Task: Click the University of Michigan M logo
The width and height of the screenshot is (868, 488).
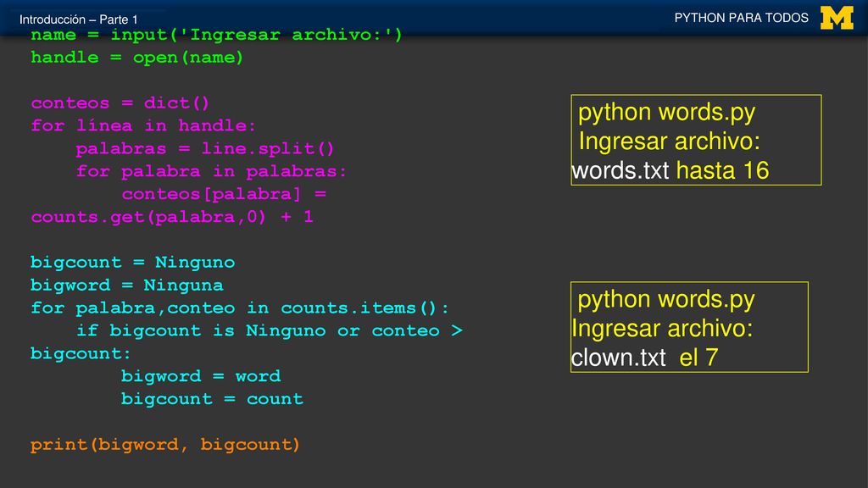Action: (837, 19)
